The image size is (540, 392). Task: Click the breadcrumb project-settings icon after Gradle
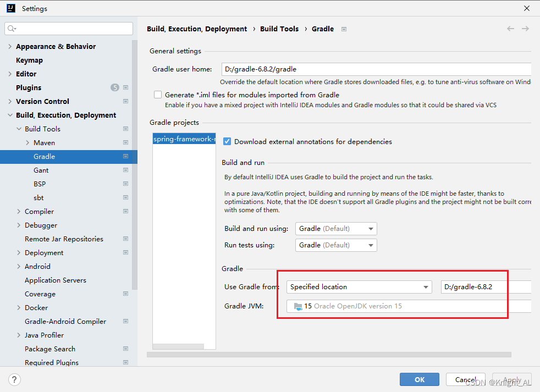(344, 29)
